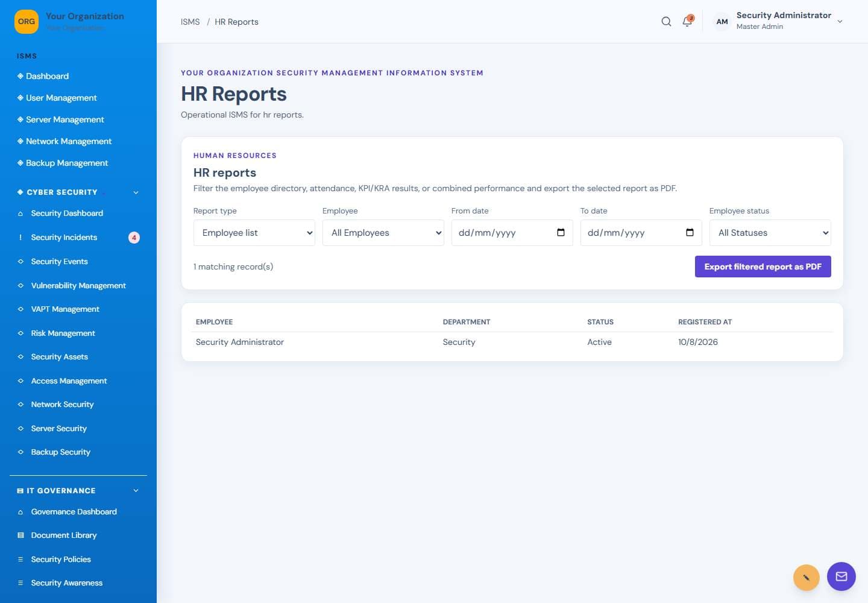Click the Security Awareness list icon
The width and height of the screenshot is (868, 603).
tap(20, 583)
